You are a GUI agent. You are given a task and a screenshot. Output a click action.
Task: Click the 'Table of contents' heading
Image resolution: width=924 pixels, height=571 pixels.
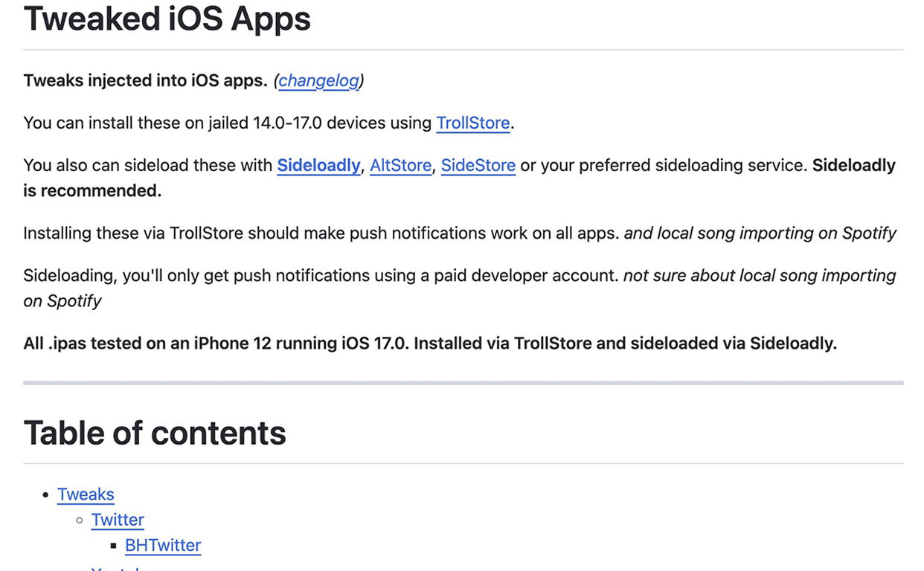tap(155, 433)
